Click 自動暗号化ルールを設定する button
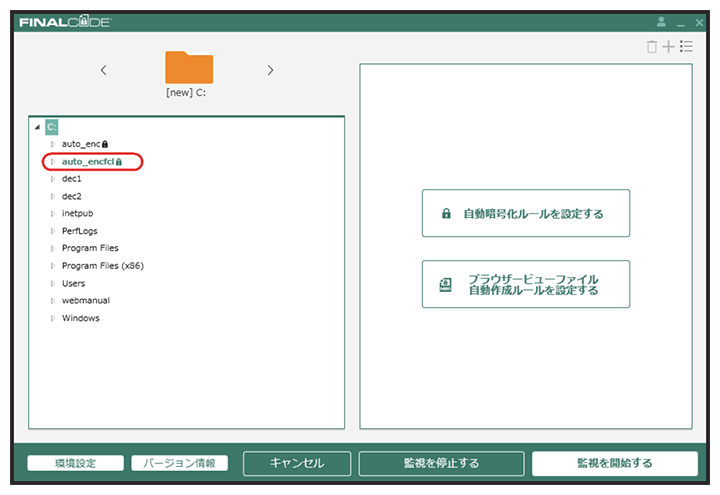Screen dimensions: 720x495 pos(526,213)
